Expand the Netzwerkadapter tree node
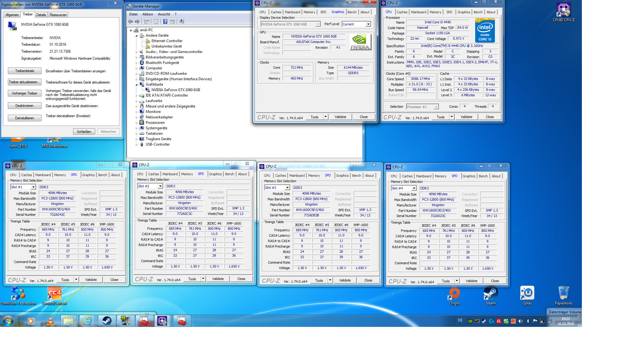The height and width of the screenshot is (362, 644). pyautogui.click(x=136, y=117)
